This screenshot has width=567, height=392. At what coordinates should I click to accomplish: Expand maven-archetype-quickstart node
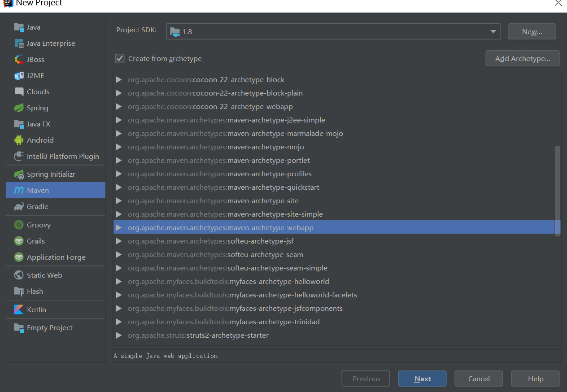click(119, 187)
